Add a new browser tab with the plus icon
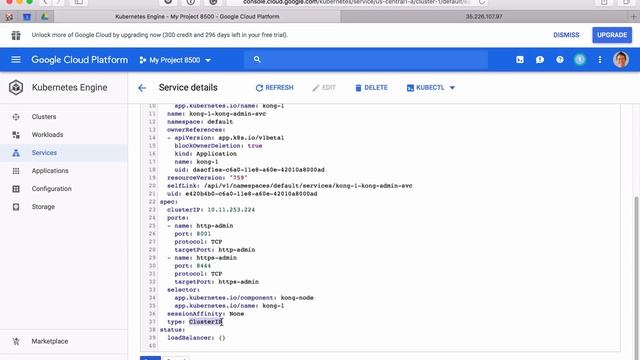The image size is (640, 360). (633, 17)
